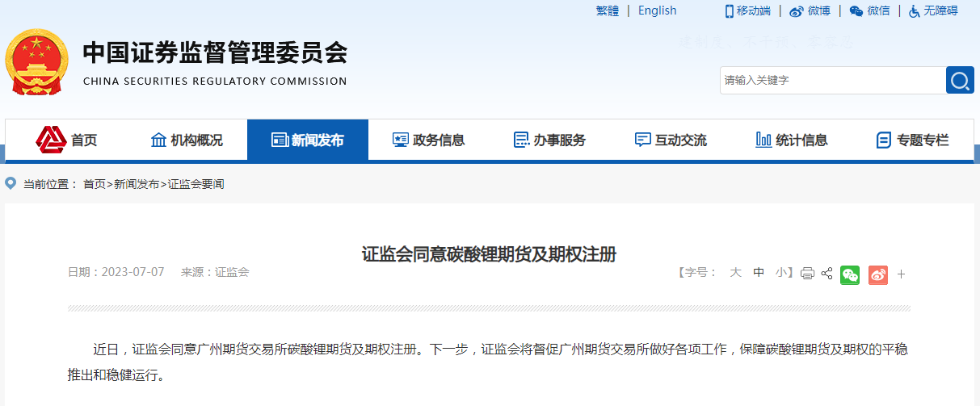
Task: Click the share icon beside printer
Action: point(826,274)
